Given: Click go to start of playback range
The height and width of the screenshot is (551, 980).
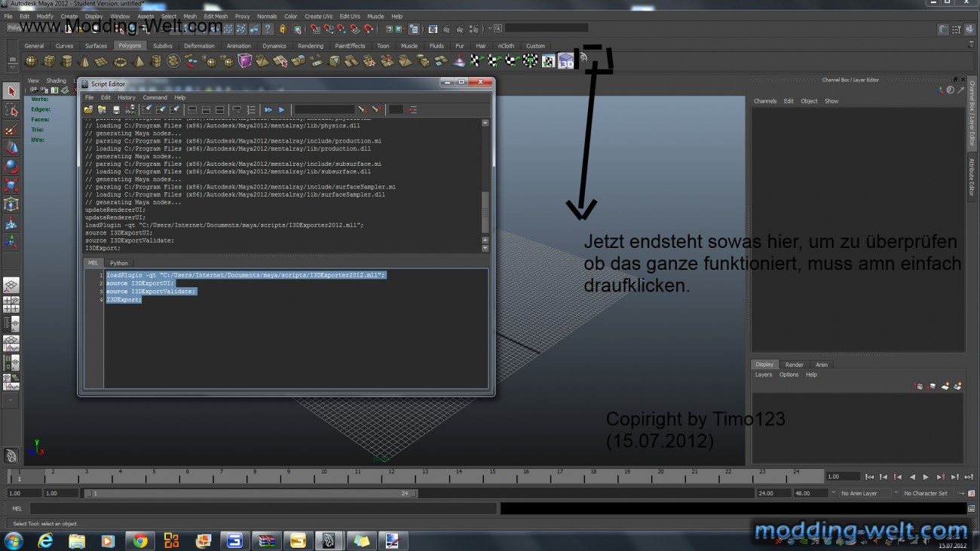Looking at the screenshot, I should point(869,476).
